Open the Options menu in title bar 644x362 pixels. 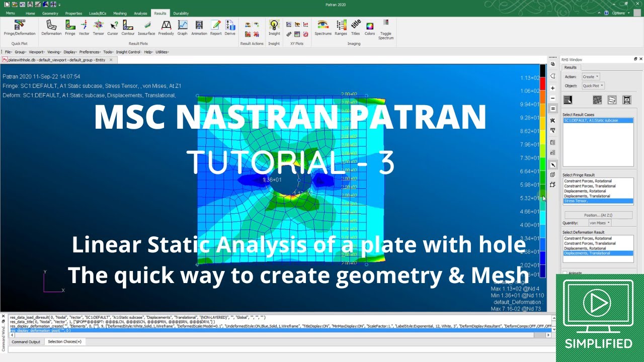[x=619, y=13]
